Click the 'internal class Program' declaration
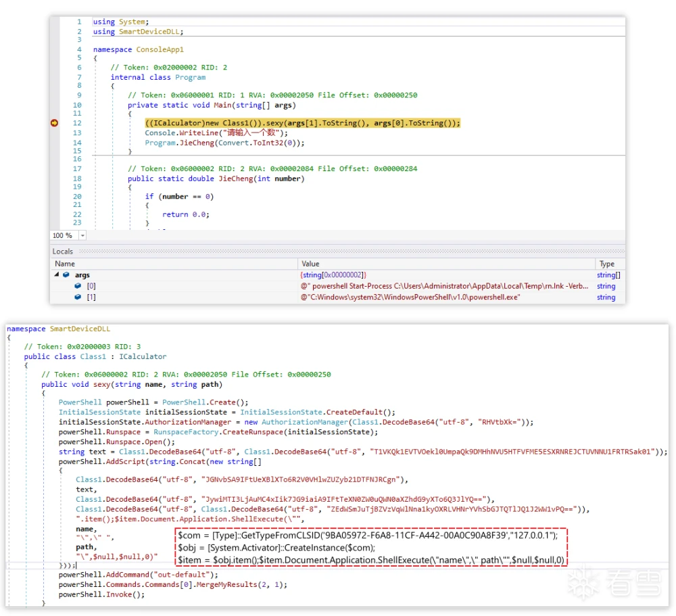This screenshot has height=616, width=676. (x=158, y=77)
